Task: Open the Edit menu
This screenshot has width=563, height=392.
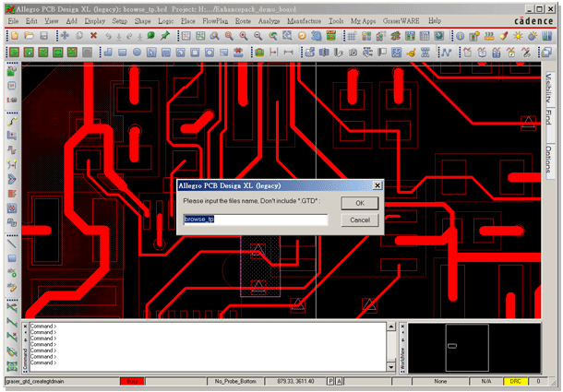Action: click(x=31, y=21)
